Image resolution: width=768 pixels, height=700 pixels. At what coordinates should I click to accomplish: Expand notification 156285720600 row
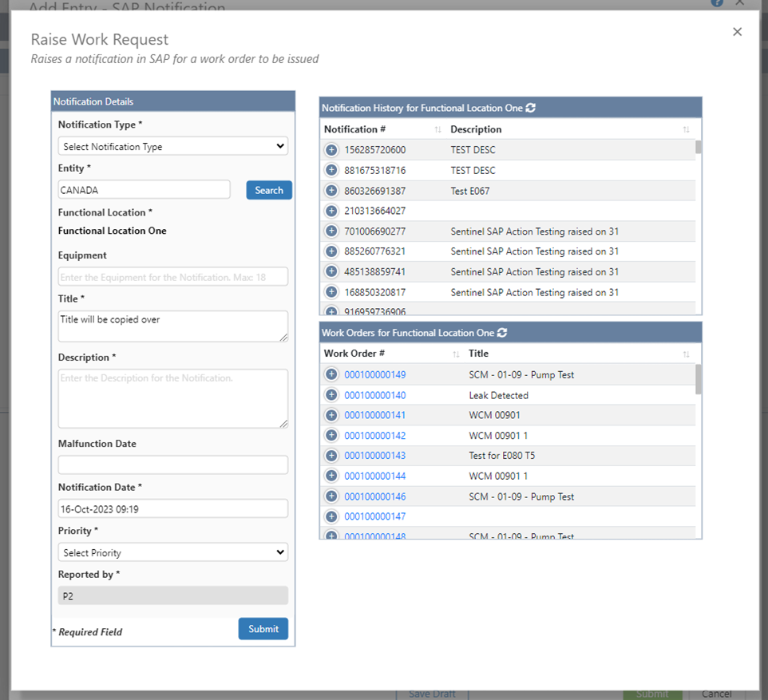tap(331, 150)
